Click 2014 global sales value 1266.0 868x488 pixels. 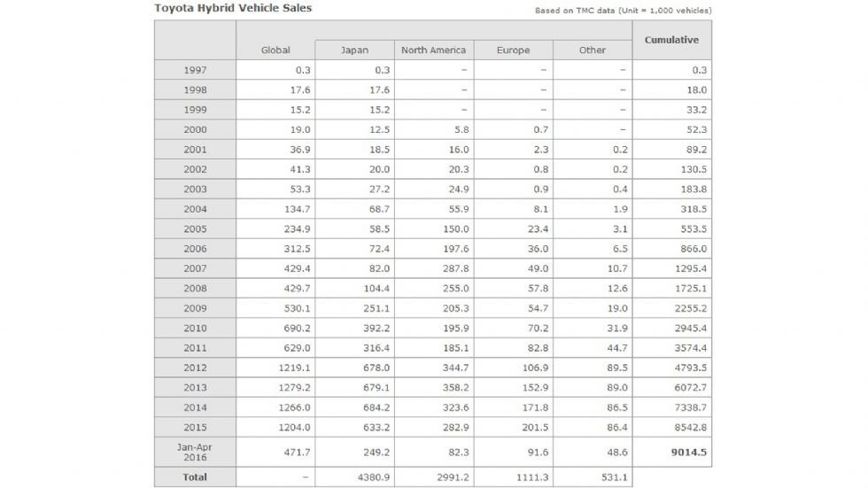point(294,407)
